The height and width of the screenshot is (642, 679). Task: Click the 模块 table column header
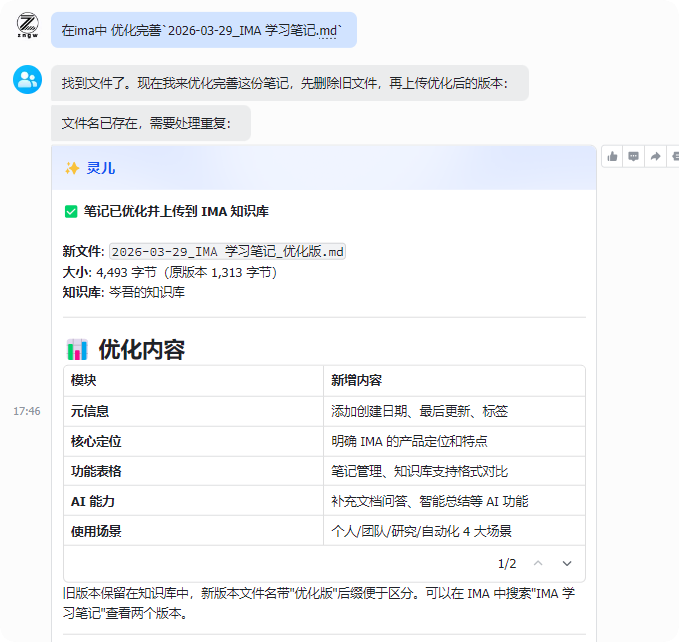tap(84, 381)
